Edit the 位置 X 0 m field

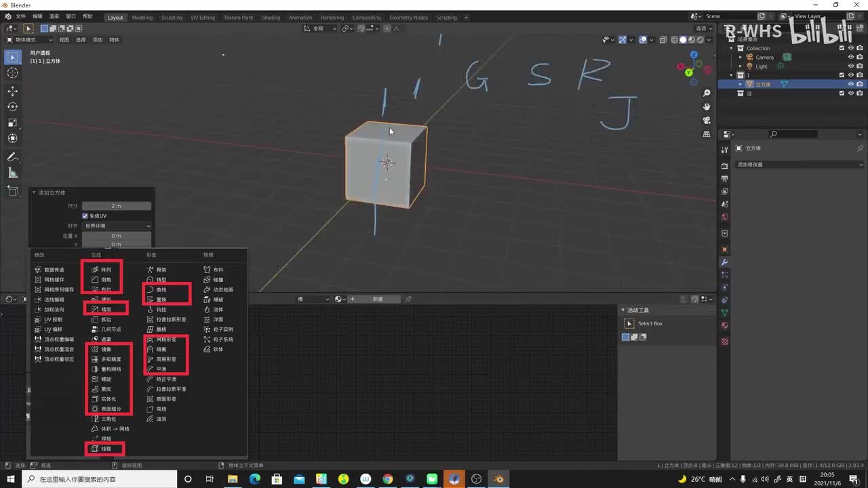pyautogui.click(x=117, y=236)
